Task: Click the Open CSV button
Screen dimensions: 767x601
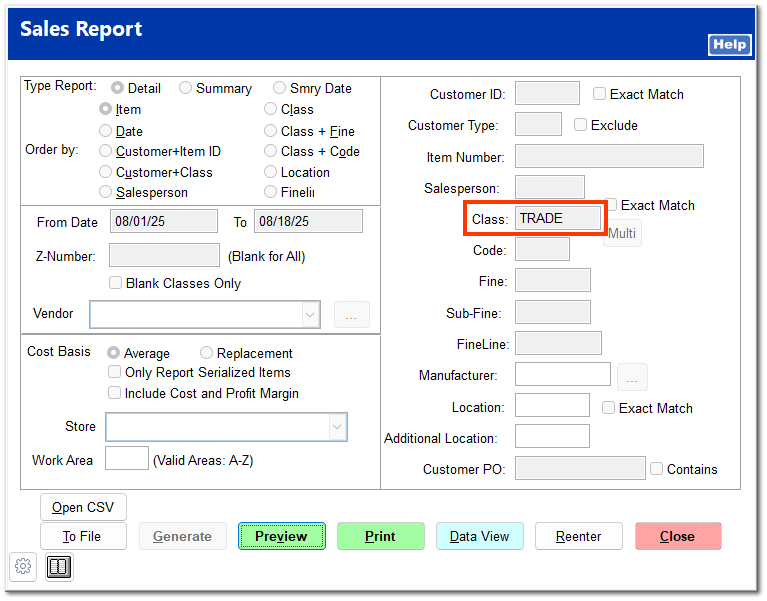Action: tap(83, 507)
